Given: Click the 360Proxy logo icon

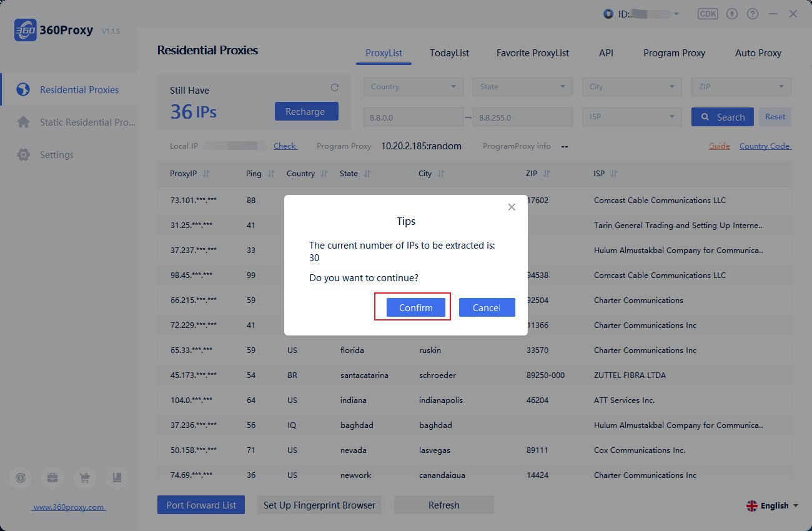Looking at the screenshot, I should click(x=25, y=30).
